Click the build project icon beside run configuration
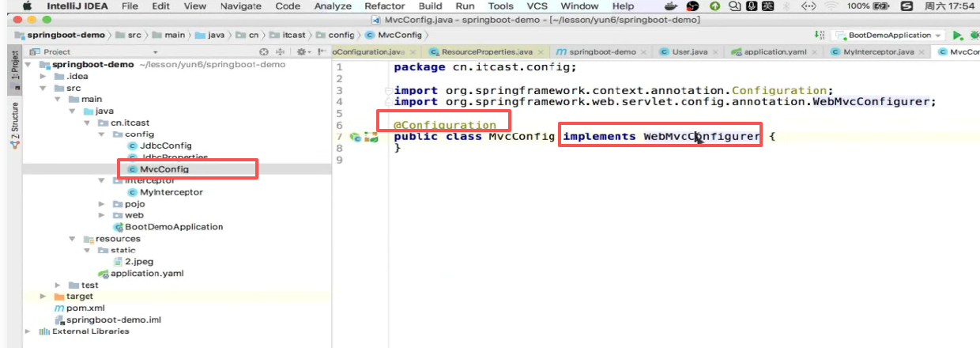The image size is (980, 348). click(x=820, y=35)
